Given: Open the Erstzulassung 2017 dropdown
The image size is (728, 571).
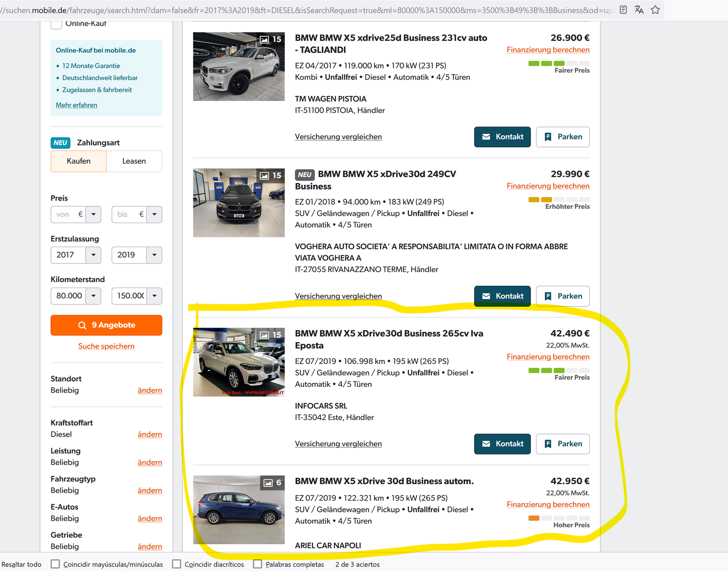Looking at the screenshot, I should (x=93, y=255).
